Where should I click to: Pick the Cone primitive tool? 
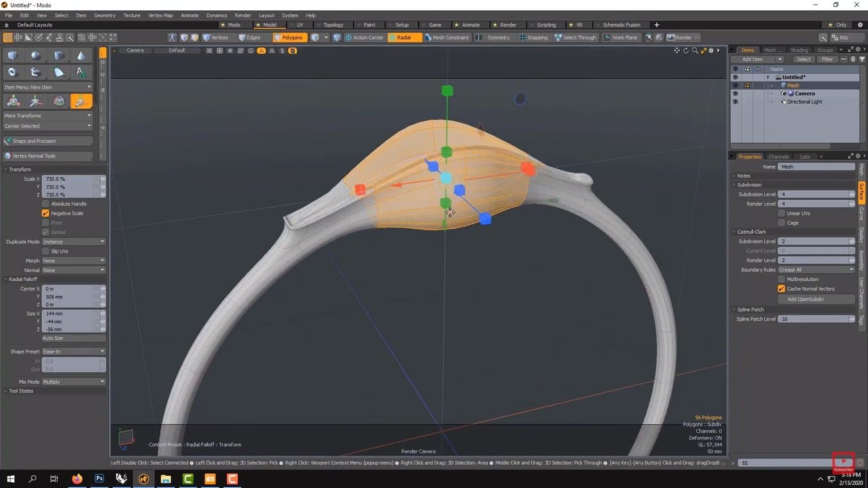pyautogui.click(x=81, y=56)
